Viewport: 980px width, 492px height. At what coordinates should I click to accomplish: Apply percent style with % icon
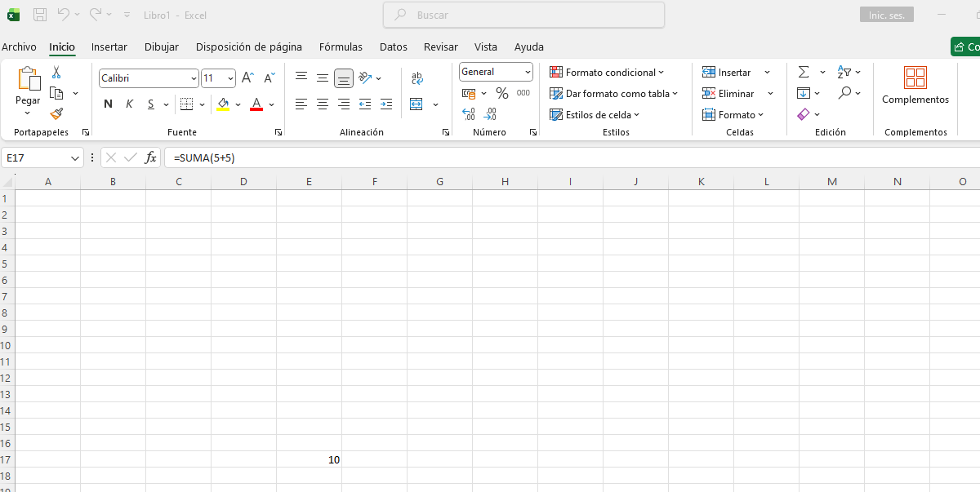tap(502, 94)
